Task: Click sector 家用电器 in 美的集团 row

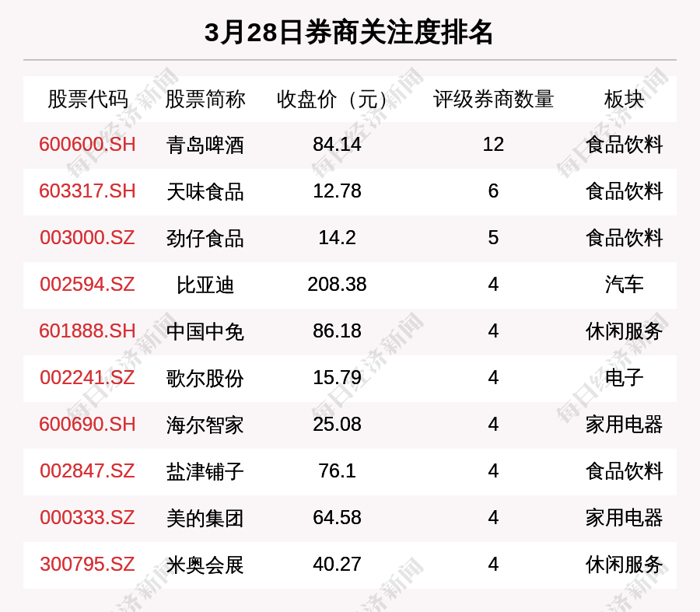Action: tap(624, 518)
